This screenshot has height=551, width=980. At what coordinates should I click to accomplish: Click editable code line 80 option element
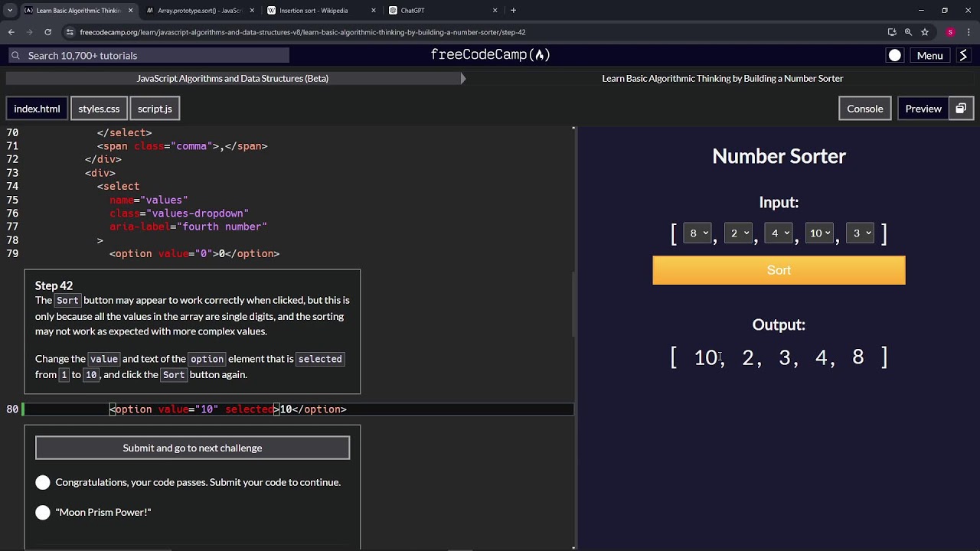coord(228,409)
